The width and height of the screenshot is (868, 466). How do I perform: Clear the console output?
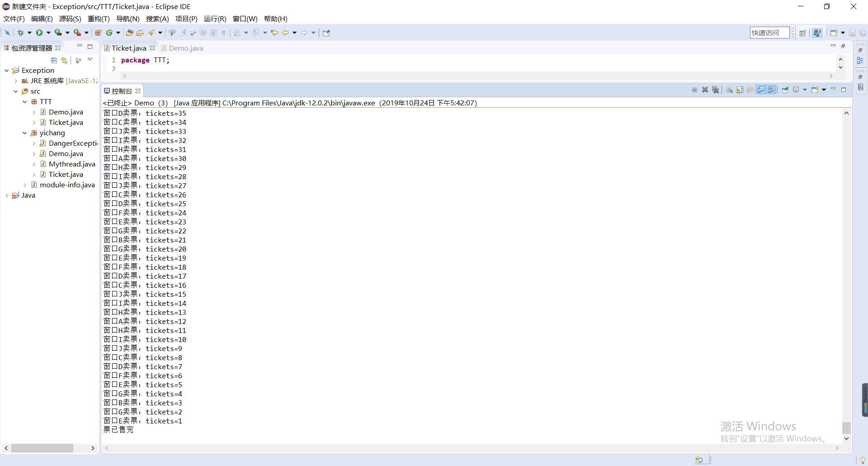click(x=729, y=90)
